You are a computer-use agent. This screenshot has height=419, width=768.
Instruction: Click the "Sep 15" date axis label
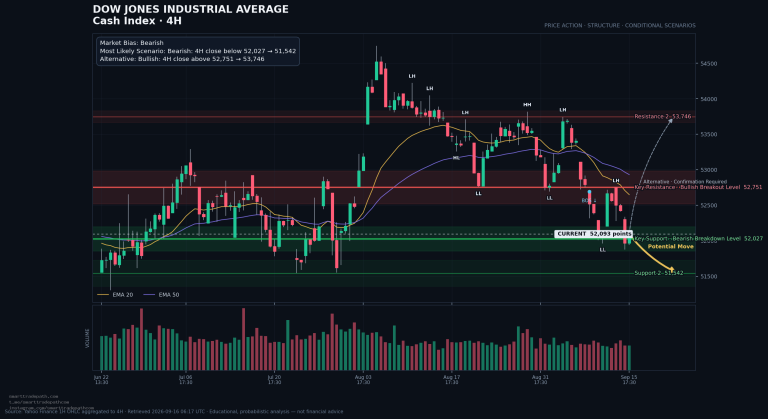(629, 379)
